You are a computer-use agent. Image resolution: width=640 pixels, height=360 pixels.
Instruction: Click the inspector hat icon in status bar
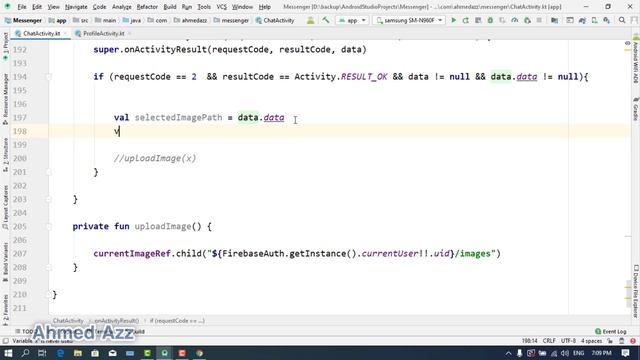click(x=622, y=341)
